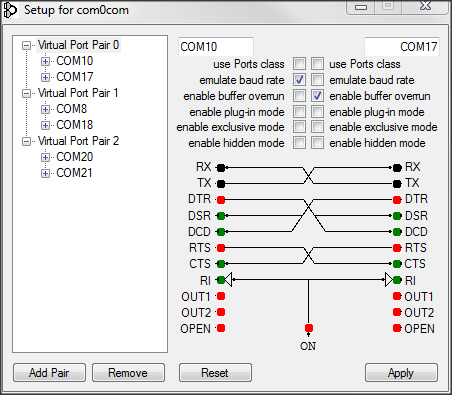Viewport: 452px width, 395px height.
Task: Enable exclusive mode for COM17
Action: click(317, 127)
